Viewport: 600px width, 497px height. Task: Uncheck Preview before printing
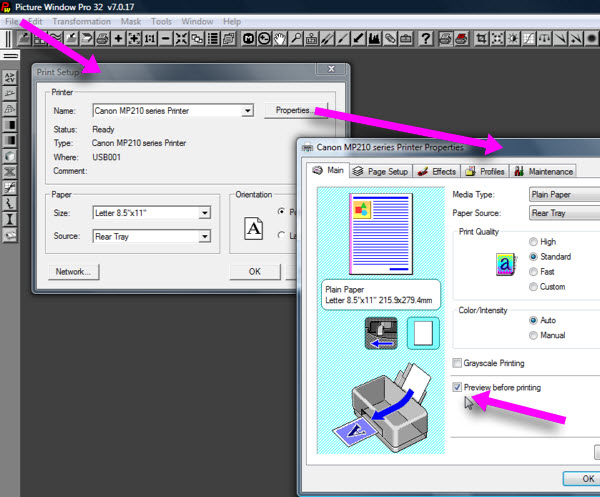457,387
